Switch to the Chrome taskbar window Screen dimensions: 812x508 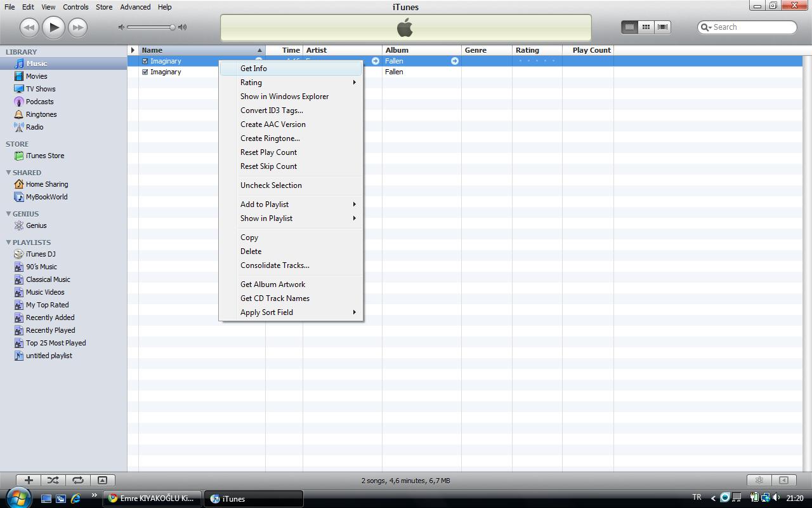[152, 498]
